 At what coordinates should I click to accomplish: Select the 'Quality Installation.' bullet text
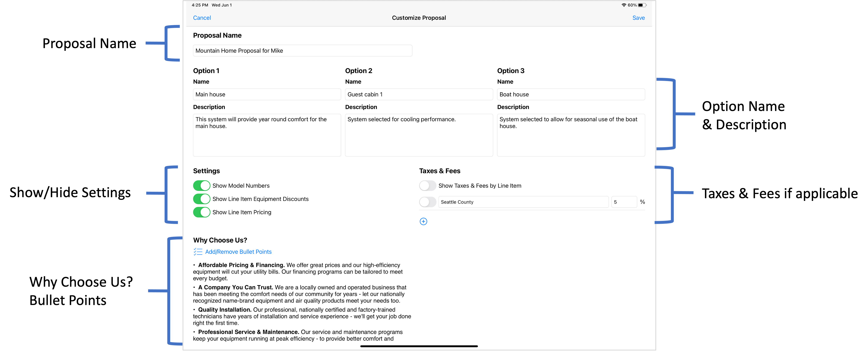pyautogui.click(x=225, y=310)
